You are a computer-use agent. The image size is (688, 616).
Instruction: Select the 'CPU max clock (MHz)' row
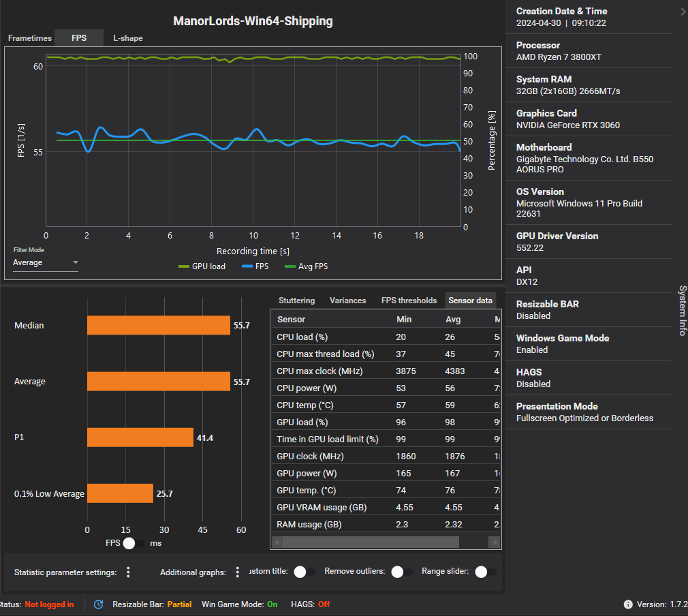tap(386, 371)
